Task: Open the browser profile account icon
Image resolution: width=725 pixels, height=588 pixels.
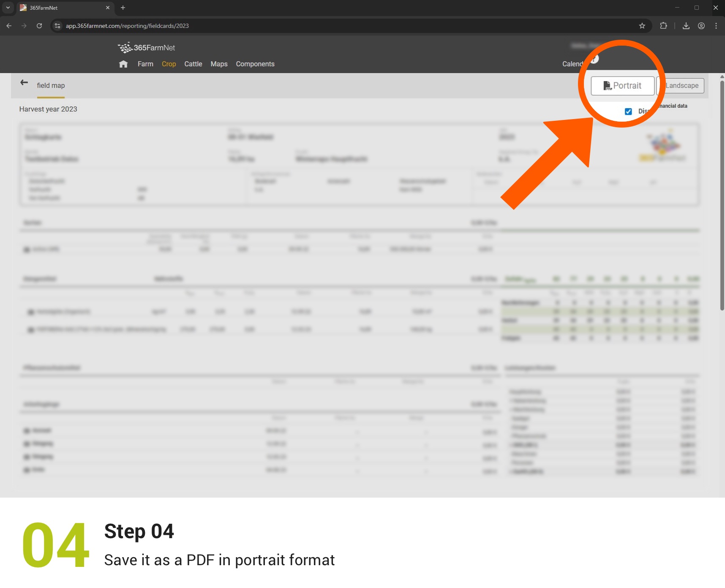Action: click(701, 26)
